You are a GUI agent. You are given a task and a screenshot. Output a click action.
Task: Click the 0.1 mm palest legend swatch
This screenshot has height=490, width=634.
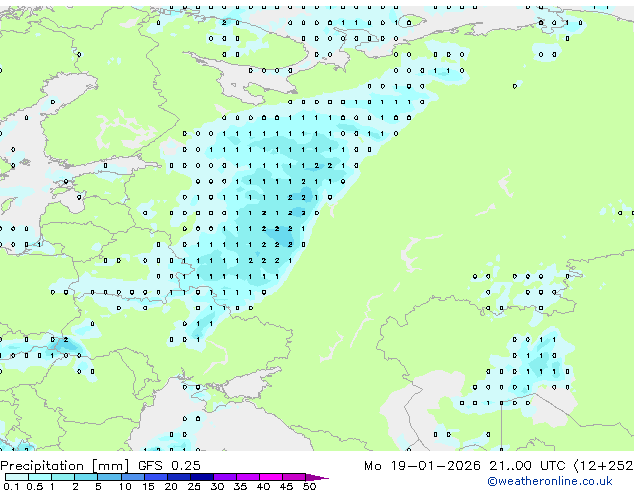click(17, 477)
